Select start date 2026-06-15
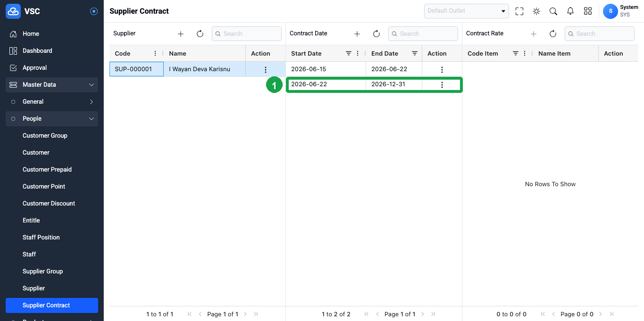 (x=326, y=69)
